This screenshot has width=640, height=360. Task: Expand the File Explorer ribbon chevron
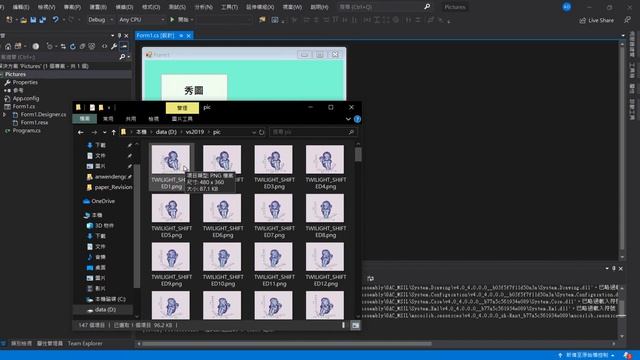pos(348,119)
